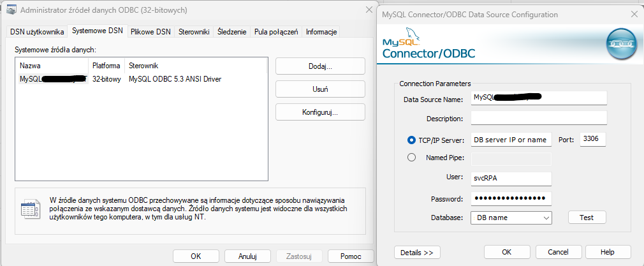Click the data source info icon

pyautogui.click(x=31, y=209)
